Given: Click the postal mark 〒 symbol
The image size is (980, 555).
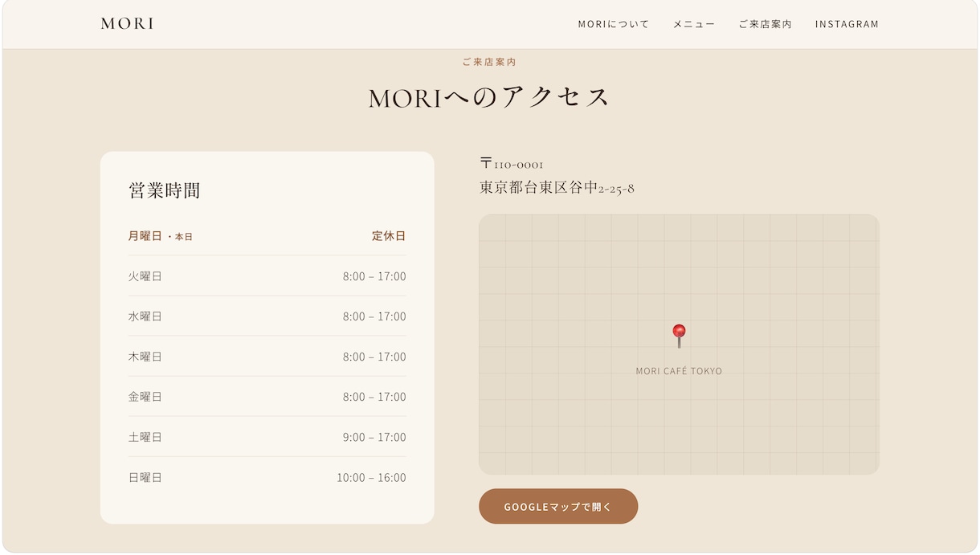Looking at the screenshot, I should [x=486, y=163].
